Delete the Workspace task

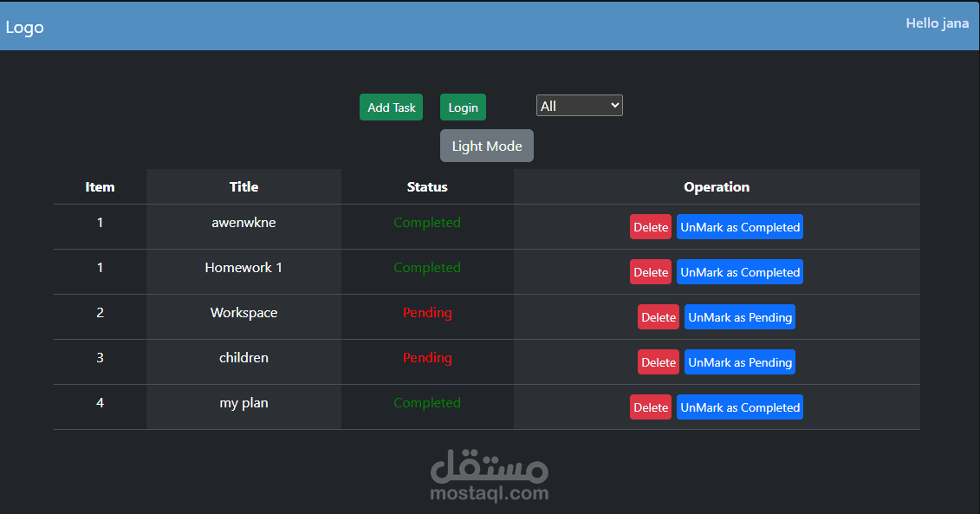[659, 317]
